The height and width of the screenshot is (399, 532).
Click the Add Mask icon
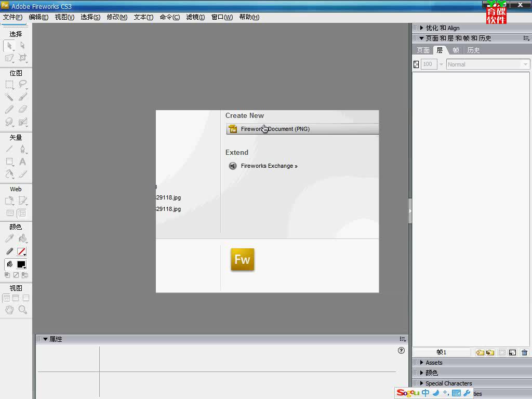(x=502, y=353)
